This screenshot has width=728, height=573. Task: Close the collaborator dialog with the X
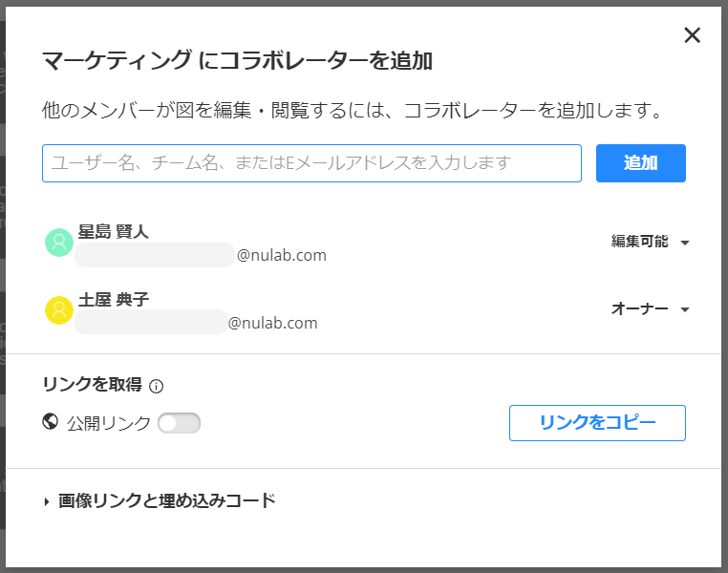(x=692, y=34)
